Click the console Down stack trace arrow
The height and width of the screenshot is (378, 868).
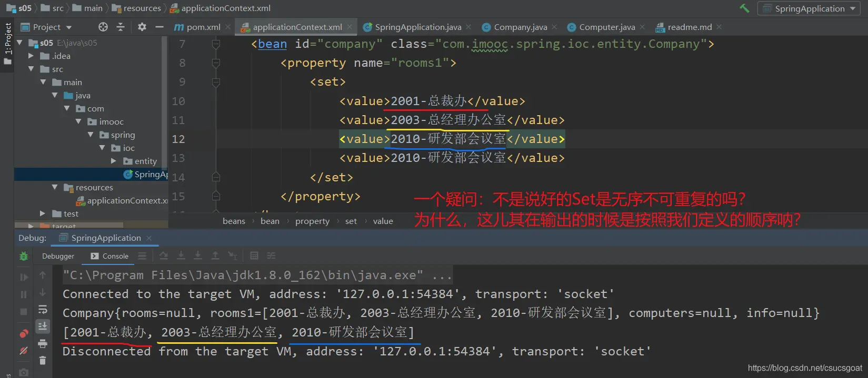tap(43, 292)
